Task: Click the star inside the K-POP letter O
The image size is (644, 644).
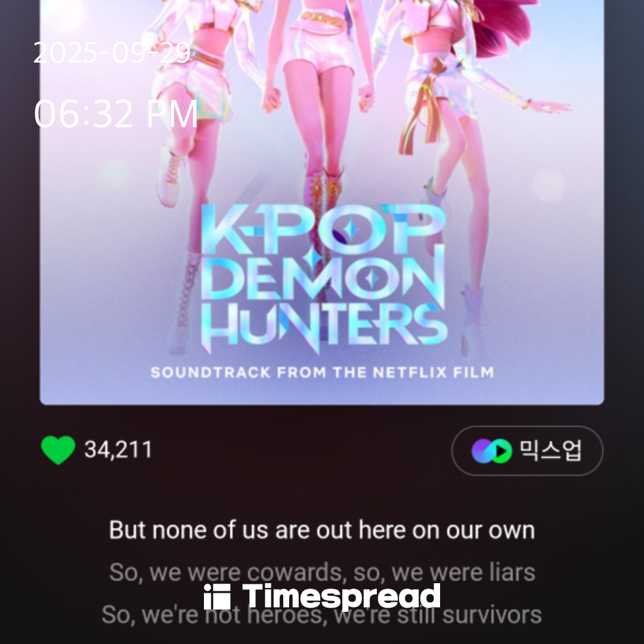Action: click(351, 229)
